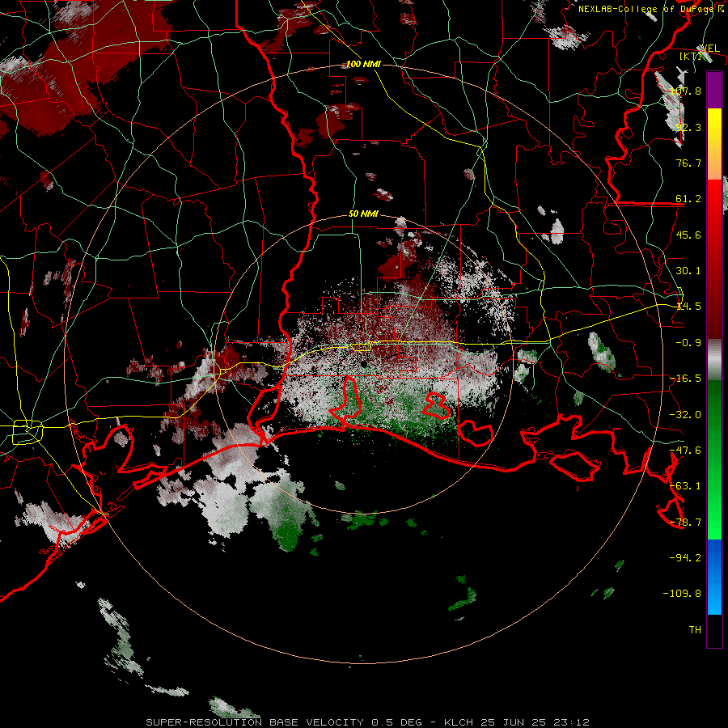This screenshot has height=728, width=728.
Task: Pick the gray near-zero color bar segment
Action: click(x=714, y=360)
